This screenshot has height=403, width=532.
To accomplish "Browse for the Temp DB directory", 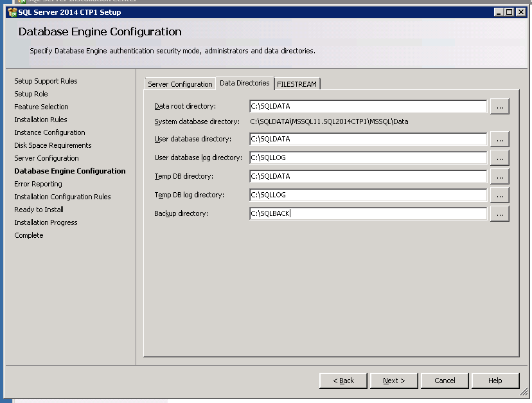I will pyautogui.click(x=499, y=176).
